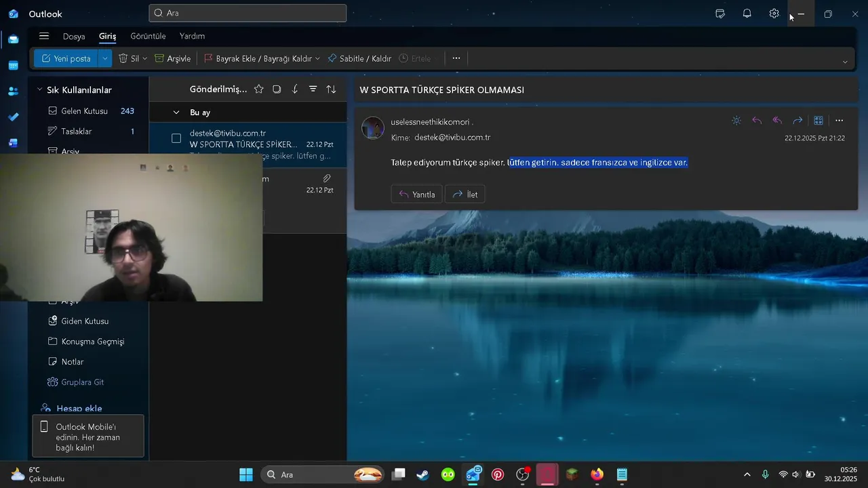Image resolution: width=868 pixels, height=488 pixels.
Task: Compose with the Yeni posta button
Action: (66, 58)
